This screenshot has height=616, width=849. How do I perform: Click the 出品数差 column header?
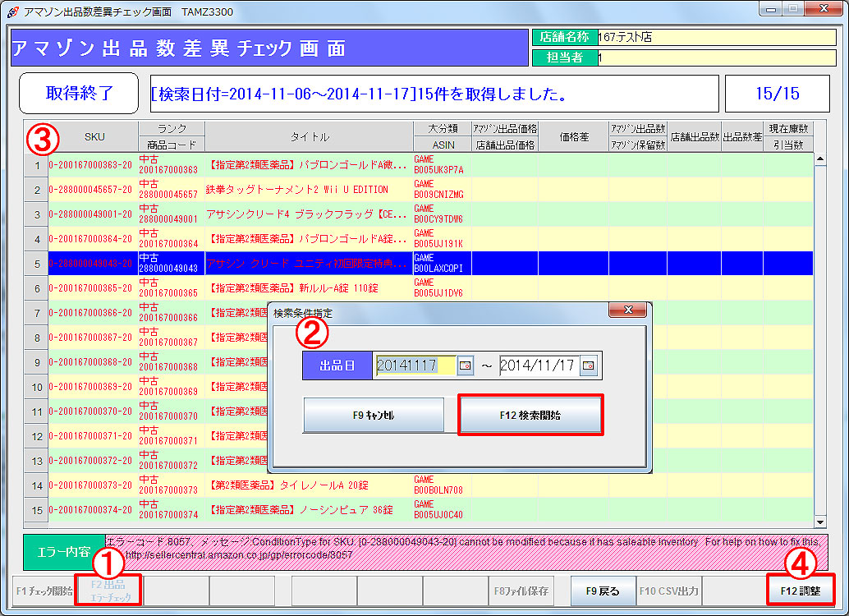point(742,136)
